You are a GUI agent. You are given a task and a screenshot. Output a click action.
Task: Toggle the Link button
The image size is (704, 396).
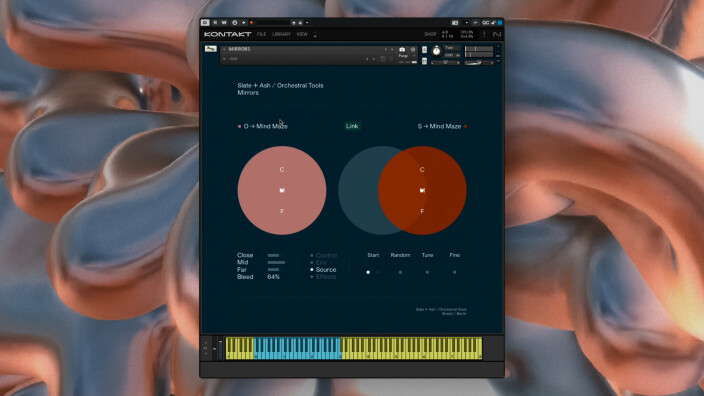(x=352, y=126)
